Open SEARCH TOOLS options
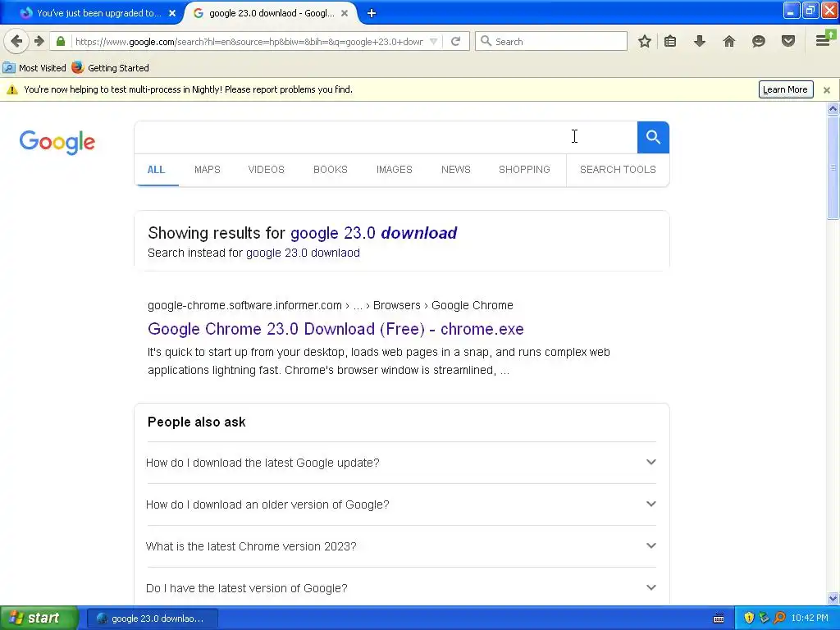This screenshot has height=630, width=840. [x=618, y=170]
